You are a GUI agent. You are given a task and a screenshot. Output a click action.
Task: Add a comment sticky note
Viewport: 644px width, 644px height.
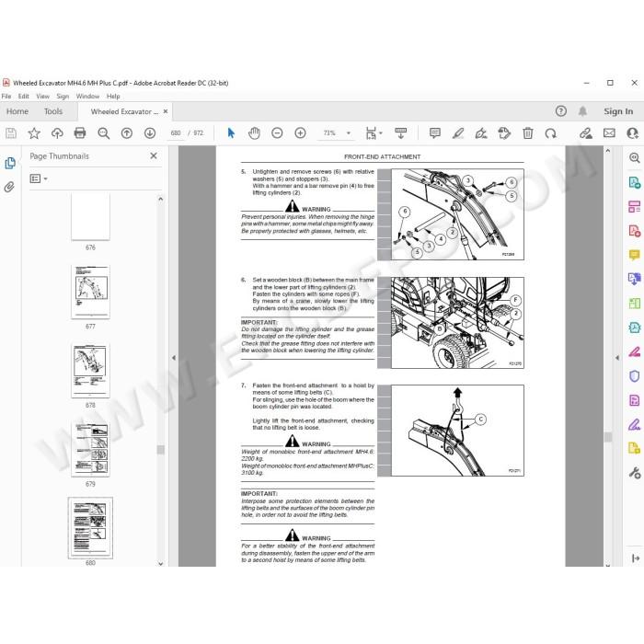(x=435, y=133)
